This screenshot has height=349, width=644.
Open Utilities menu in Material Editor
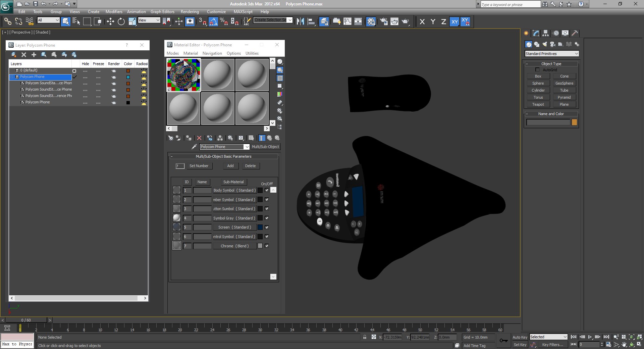tap(252, 53)
